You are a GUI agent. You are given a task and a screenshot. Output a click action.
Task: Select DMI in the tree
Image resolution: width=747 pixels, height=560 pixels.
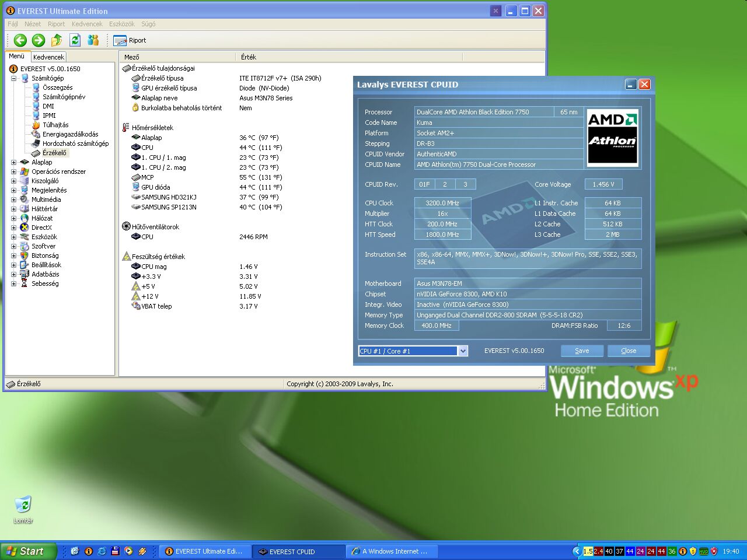48,106
